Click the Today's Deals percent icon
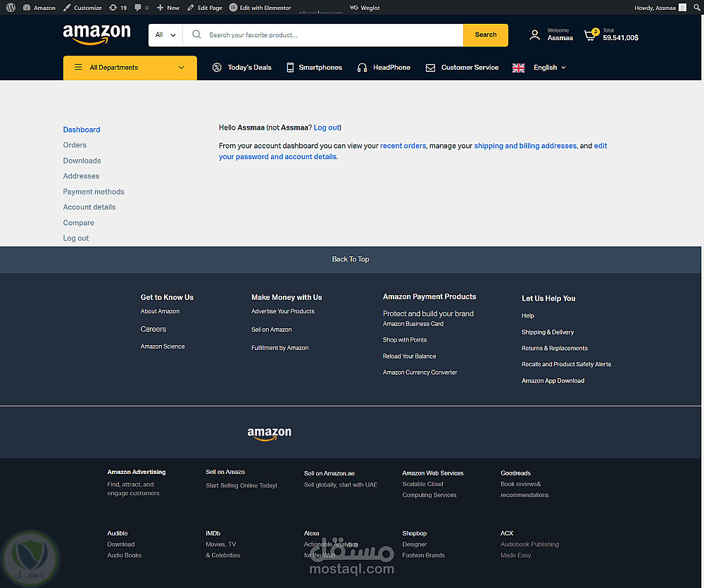The image size is (704, 588). (x=217, y=68)
